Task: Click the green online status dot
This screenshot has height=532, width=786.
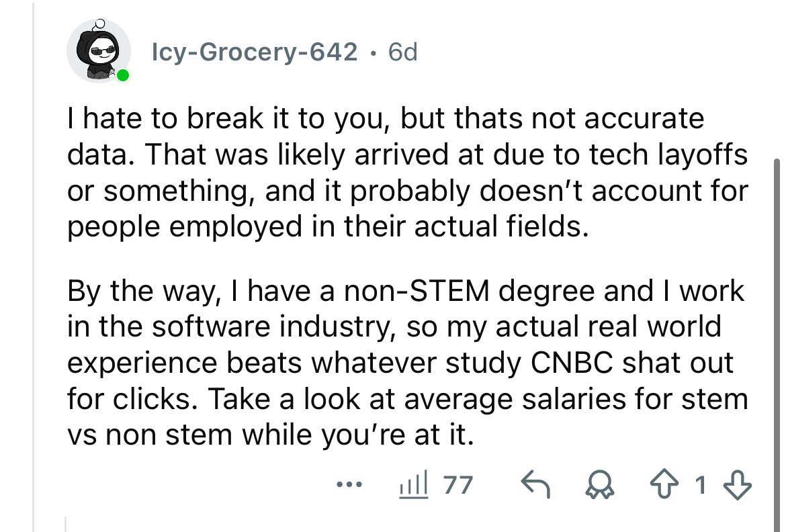Action: pyautogui.click(x=122, y=75)
